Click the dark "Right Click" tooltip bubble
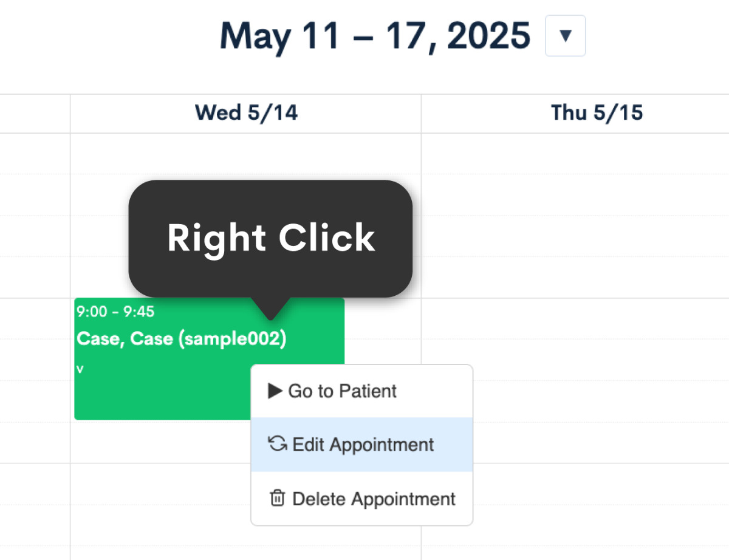Screen dimensions: 729x560 [x=270, y=237]
